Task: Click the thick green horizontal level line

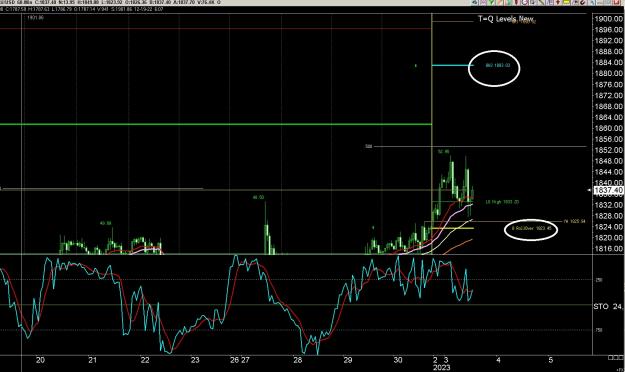Action: [x=216, y=124]
